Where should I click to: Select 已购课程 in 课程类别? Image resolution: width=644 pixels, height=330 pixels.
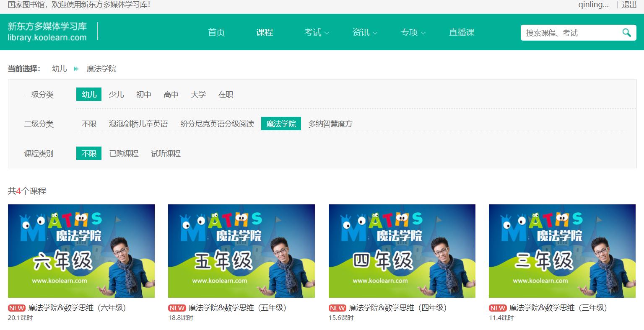tap(124, 153)
